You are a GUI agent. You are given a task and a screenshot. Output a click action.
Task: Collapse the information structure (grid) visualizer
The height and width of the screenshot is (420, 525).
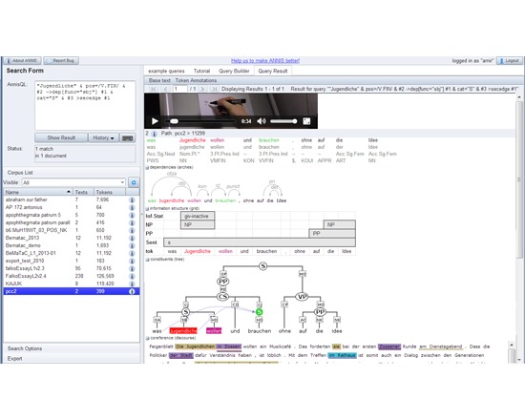coord(147,209)
